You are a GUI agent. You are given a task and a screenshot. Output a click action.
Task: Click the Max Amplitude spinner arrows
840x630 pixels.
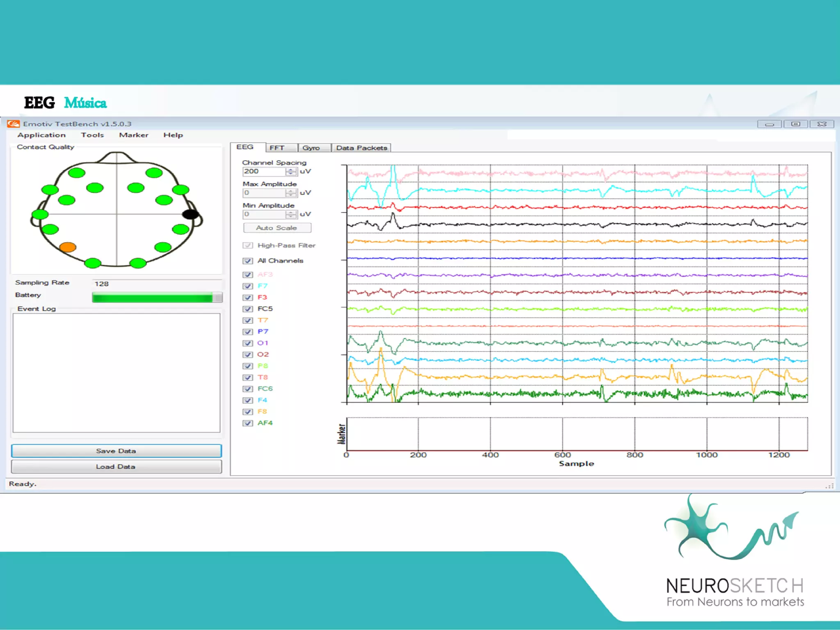pos(291,193)
